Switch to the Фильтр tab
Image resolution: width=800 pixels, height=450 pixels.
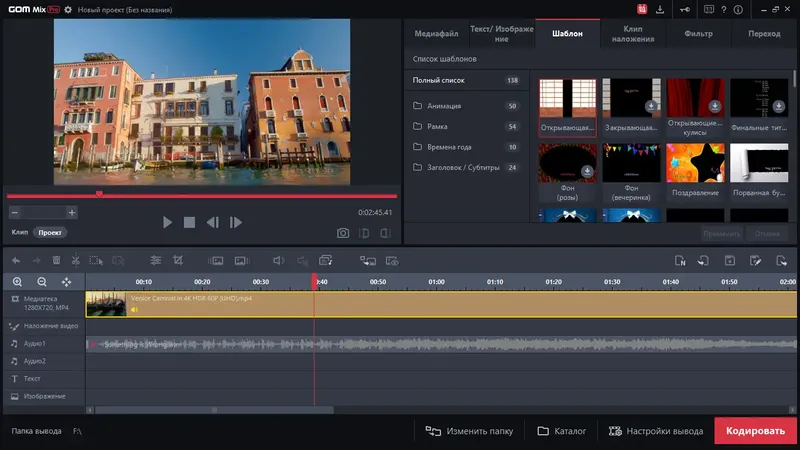tap(698, 34)
